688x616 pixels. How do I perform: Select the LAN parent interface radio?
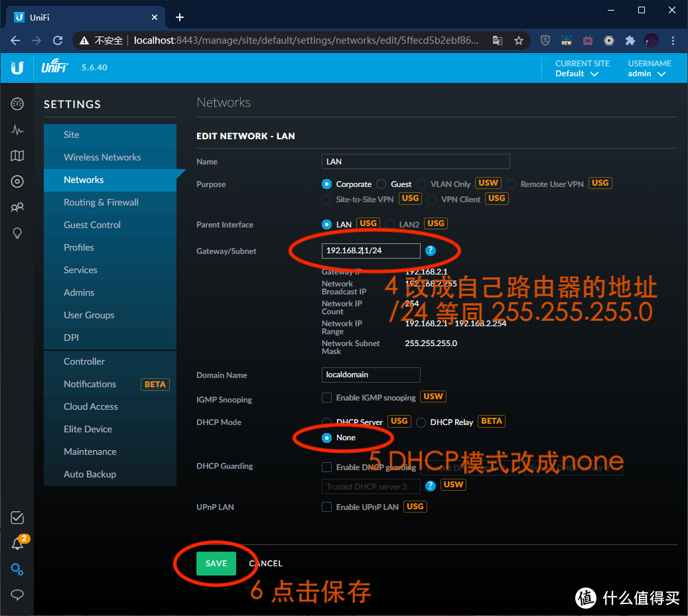coord(326,225)
